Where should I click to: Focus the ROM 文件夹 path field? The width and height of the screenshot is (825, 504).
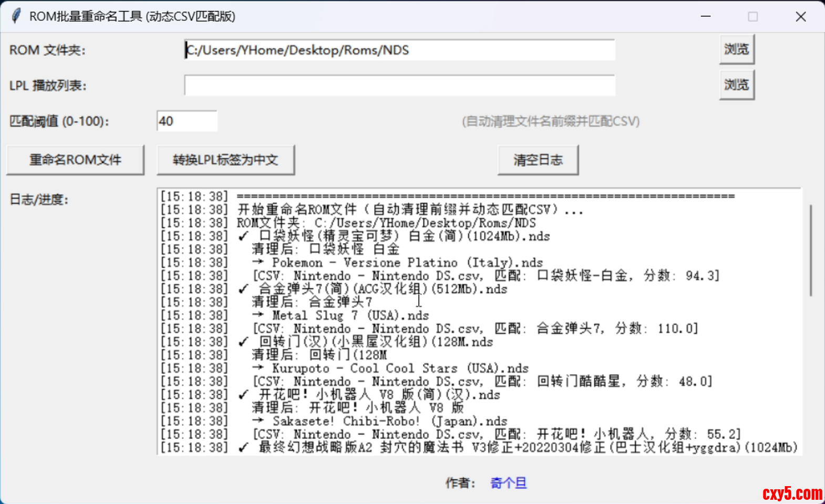[x=399, y=50]
